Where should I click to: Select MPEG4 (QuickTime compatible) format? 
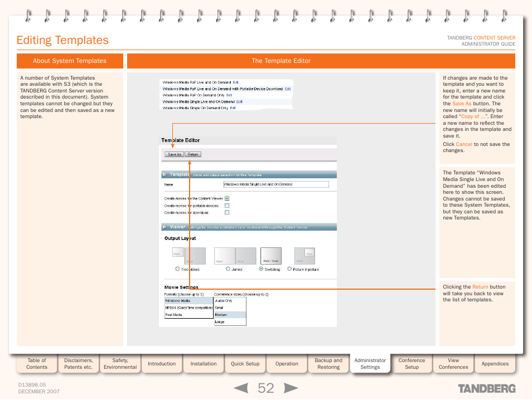pyautogui.click(x=188, y=308)
